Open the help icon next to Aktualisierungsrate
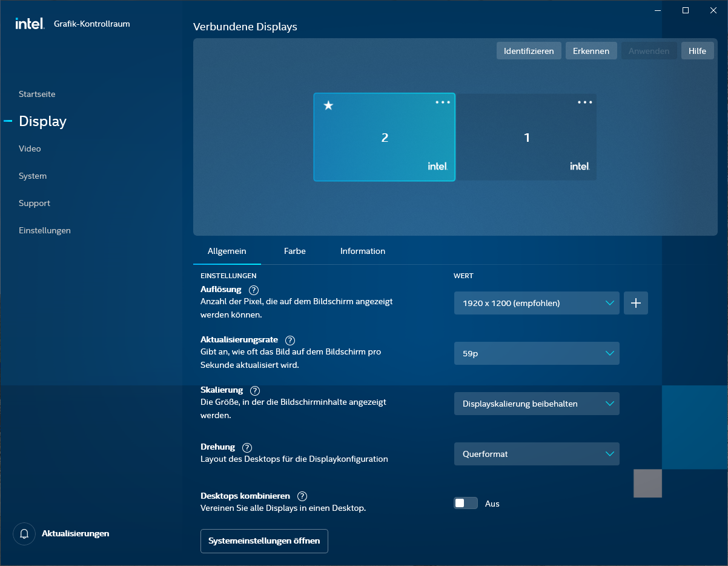 pyautogui.click(x=290, y=341)
